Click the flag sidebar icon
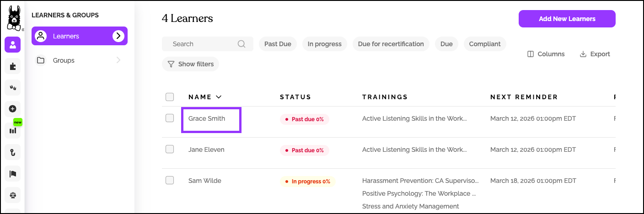 pos(13,173)
